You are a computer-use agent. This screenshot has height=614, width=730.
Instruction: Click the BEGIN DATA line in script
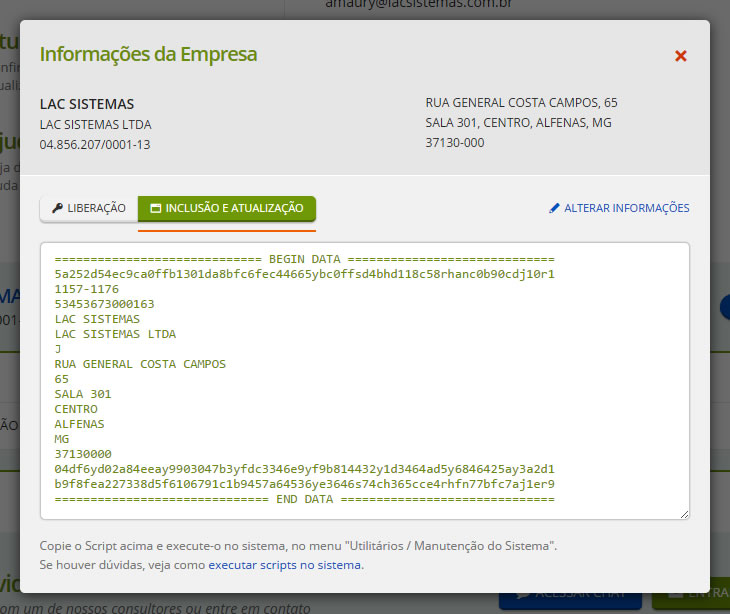coord(304,259)
